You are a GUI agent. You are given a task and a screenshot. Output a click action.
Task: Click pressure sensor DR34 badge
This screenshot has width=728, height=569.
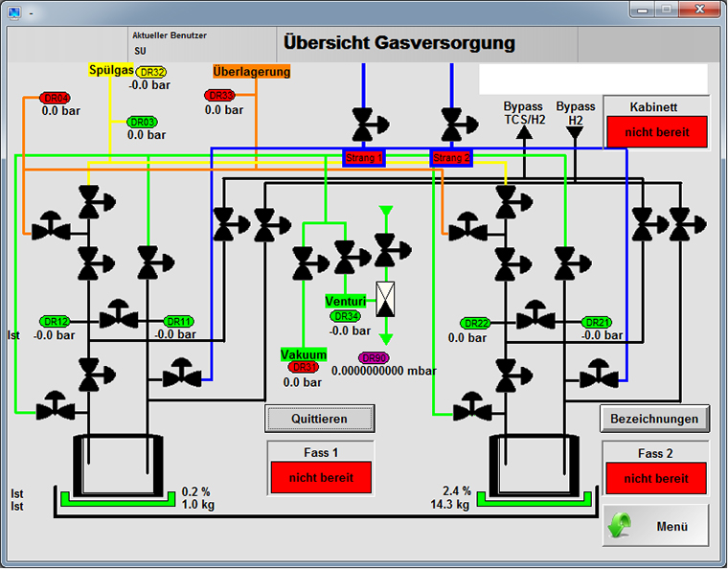tap(345, 316)
